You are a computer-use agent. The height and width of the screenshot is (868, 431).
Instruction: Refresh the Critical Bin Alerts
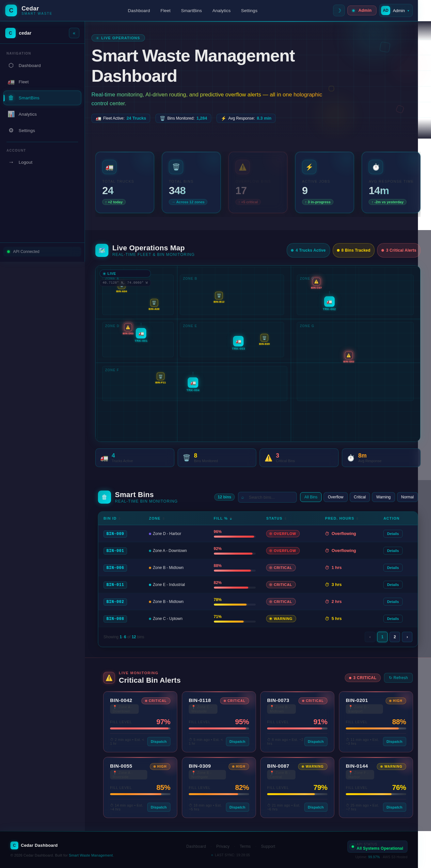398,677
